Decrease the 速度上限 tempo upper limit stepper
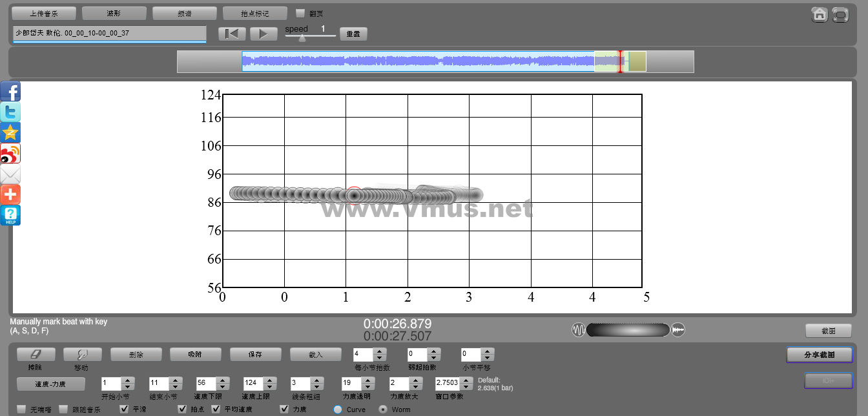 tap(270, 387)
